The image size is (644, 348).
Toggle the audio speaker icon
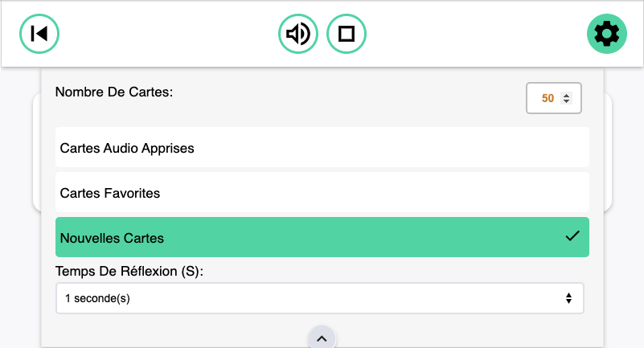(x=298, y=34)
